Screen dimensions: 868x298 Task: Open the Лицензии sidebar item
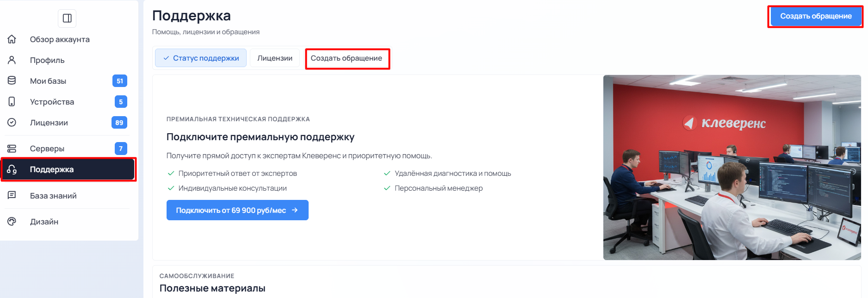click(67, 123)
